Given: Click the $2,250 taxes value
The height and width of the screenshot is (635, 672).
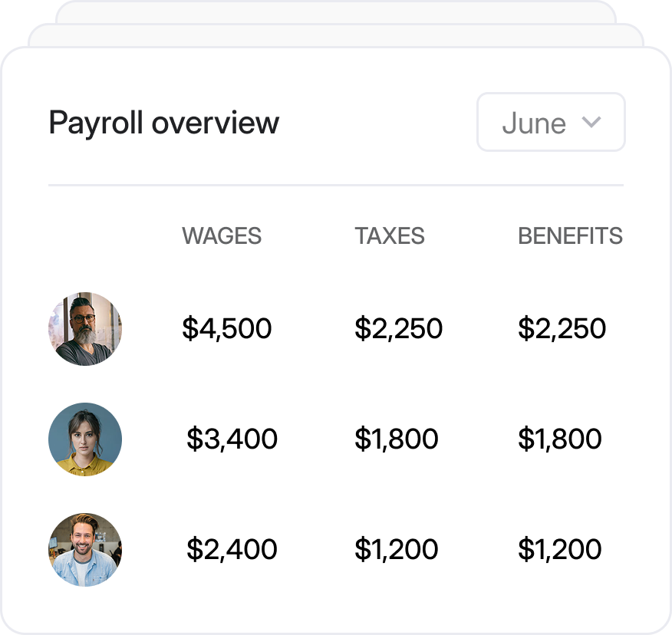Looking at the screenshot, I should point(398,329).
